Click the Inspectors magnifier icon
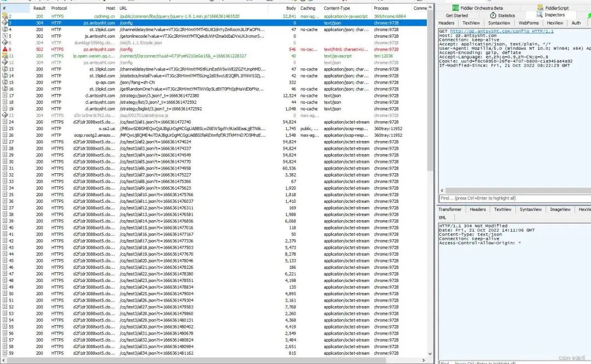Image resolution: width=591 pixels, height=364 pixels. tap(540, 15)
